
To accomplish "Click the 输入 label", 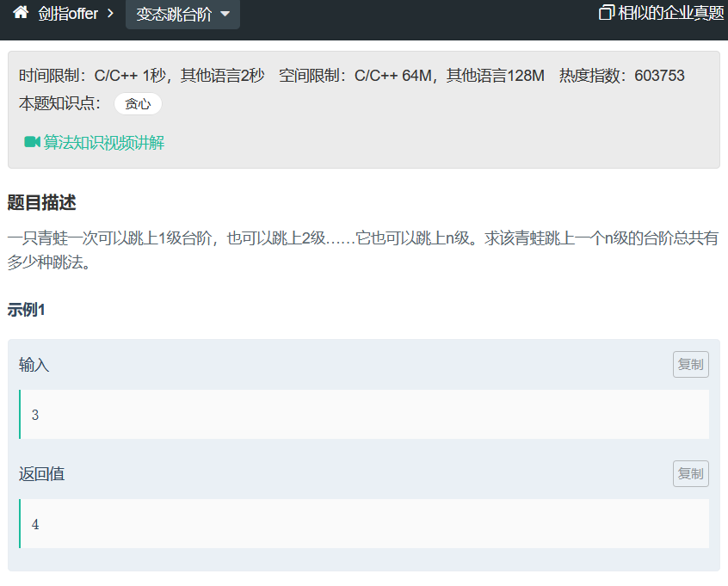I will (x=34, y=365).
